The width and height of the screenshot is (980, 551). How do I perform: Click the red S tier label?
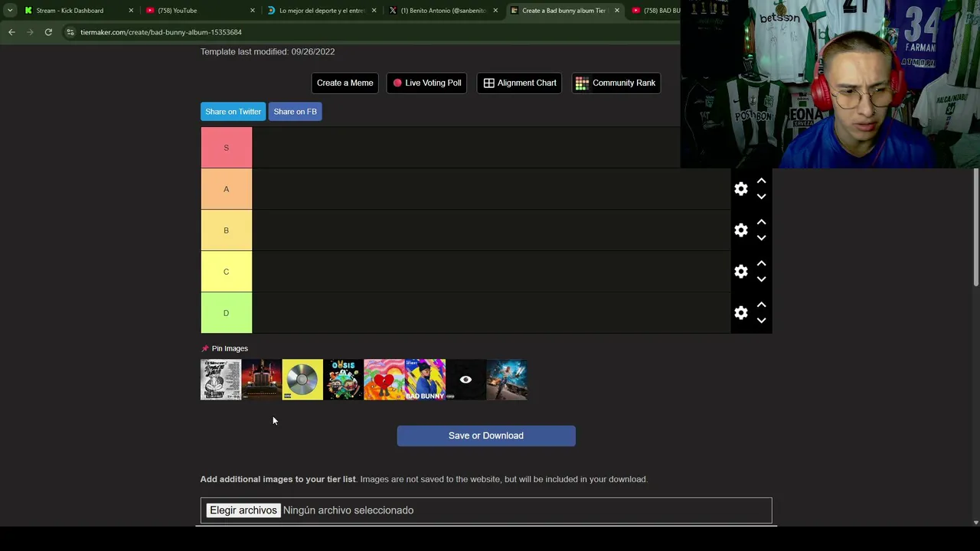click(x=226, y=148)
